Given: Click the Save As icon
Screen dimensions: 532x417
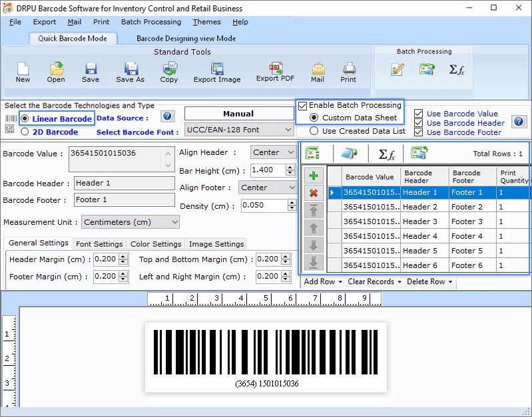Looking at the screenshot, I should pyautogui.click(x=131, y=72).
